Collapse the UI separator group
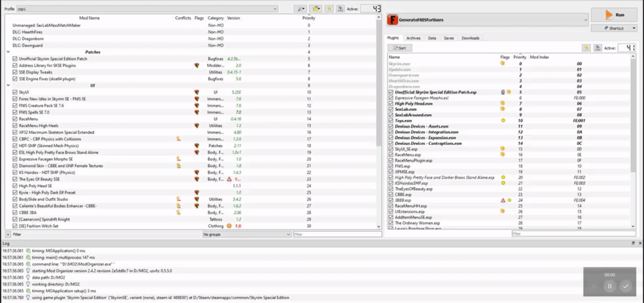 (x=8, y=86)
